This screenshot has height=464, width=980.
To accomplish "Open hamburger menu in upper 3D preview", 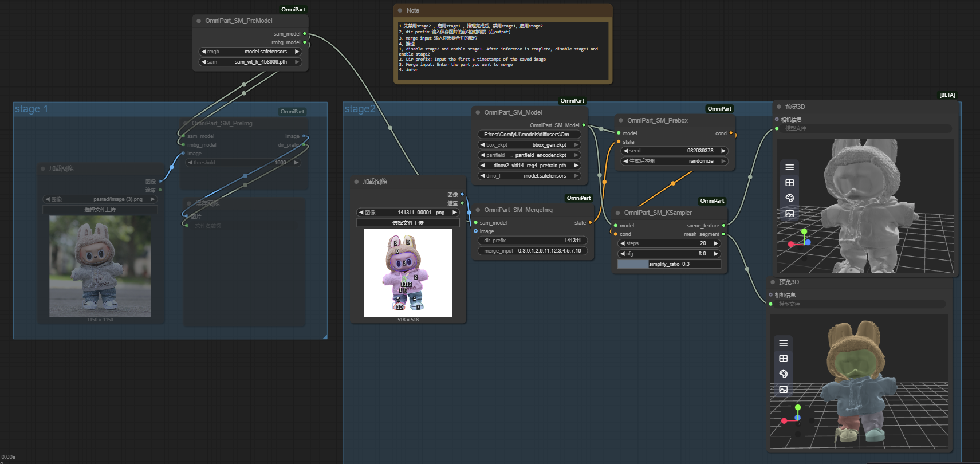I will [789, 167].
